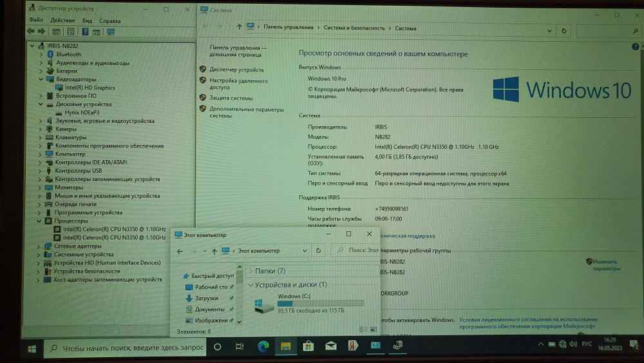Go to Панель управления — домашняя страница
This screenshot has height=363, width=644.
tap(238, 51)
